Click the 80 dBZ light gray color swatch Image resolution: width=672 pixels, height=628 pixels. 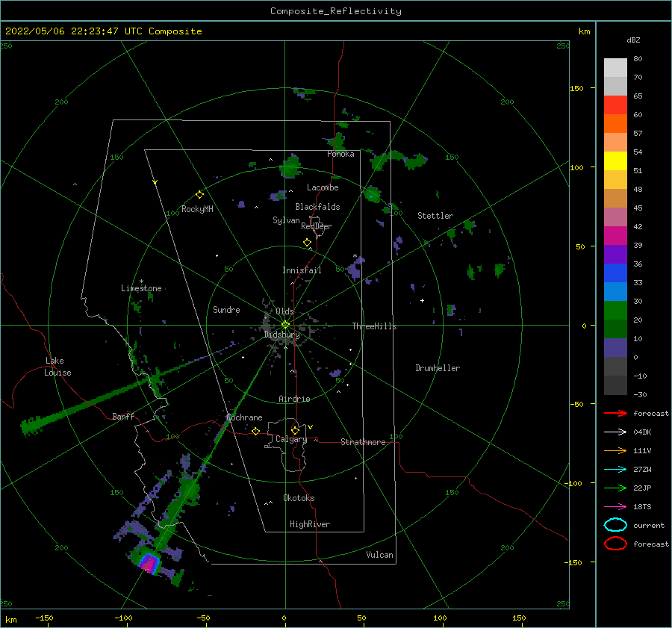pos(615,68)
